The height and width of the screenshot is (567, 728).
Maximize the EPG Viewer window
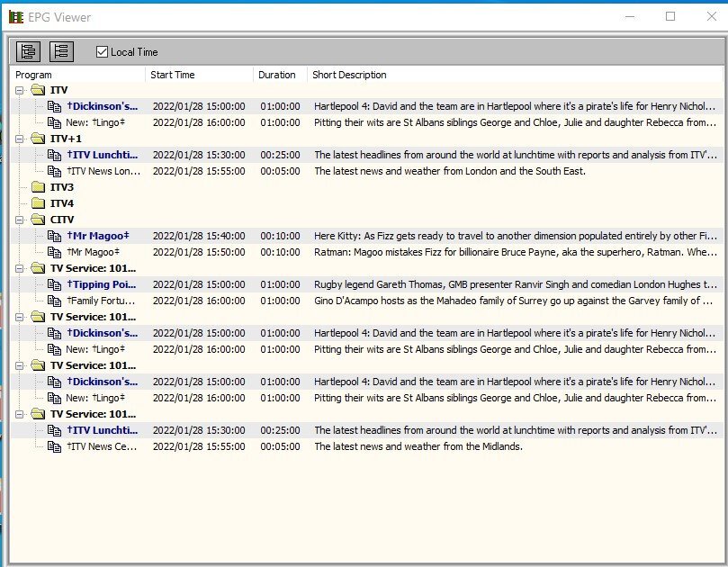click(670, 17)
